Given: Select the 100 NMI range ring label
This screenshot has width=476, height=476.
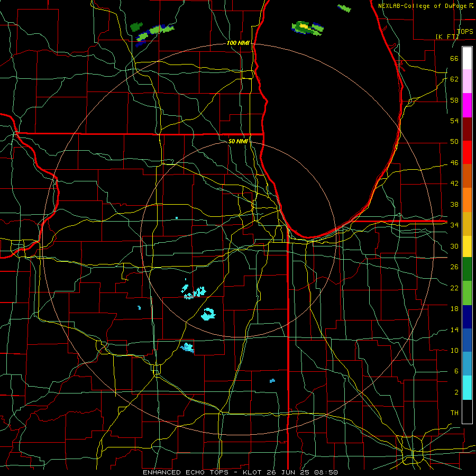Looking at the screenshot, I should tap(238, 43).
